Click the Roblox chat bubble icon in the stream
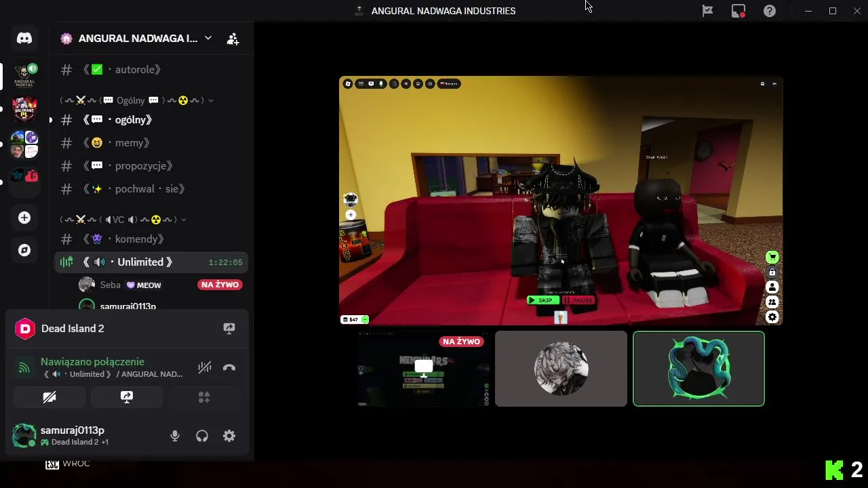868x488 pixels. (x=371, y=84)
